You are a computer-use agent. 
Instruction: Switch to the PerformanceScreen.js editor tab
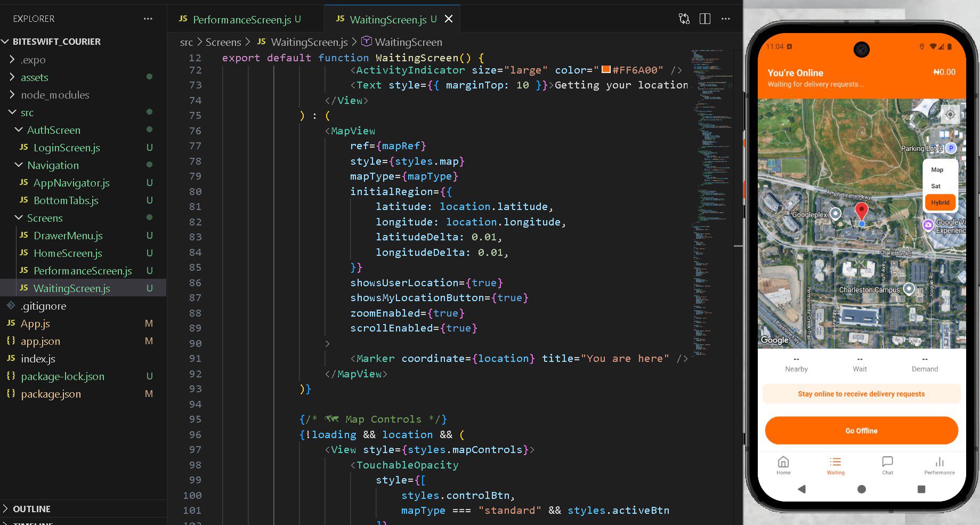pos(241,20)
